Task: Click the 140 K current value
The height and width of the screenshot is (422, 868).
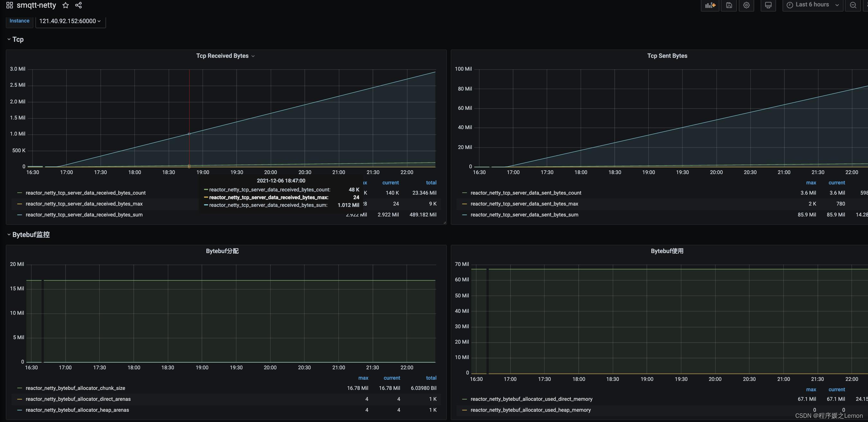Action: 392,193
